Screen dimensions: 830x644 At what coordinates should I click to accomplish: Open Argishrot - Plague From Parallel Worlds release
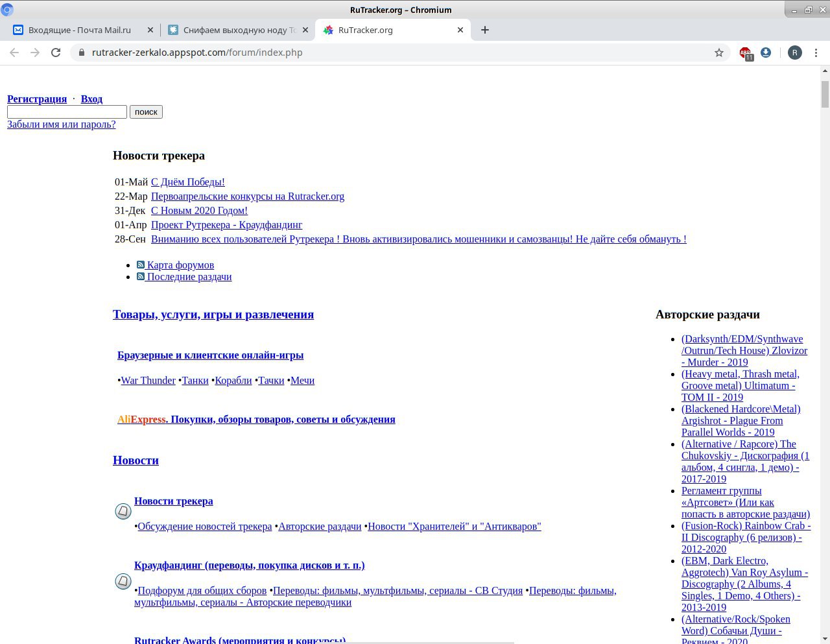(x=741, y=421)
